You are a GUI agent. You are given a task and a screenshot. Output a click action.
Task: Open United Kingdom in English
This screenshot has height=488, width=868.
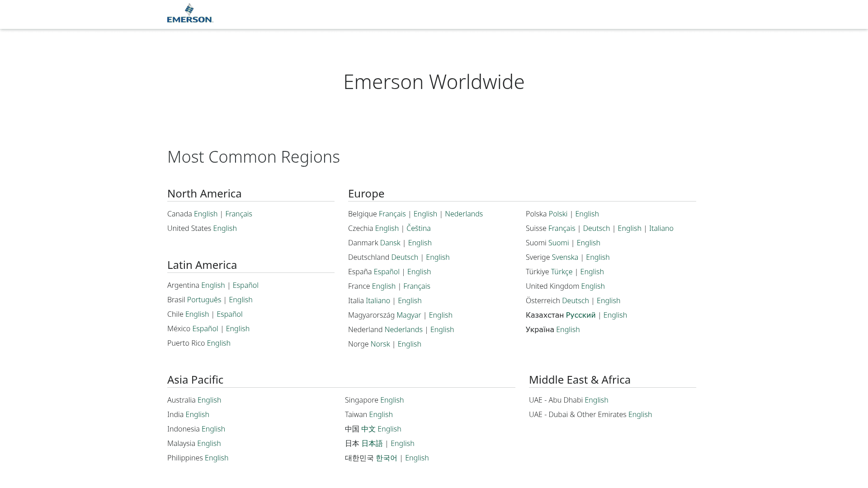click(x=593, y=286)
